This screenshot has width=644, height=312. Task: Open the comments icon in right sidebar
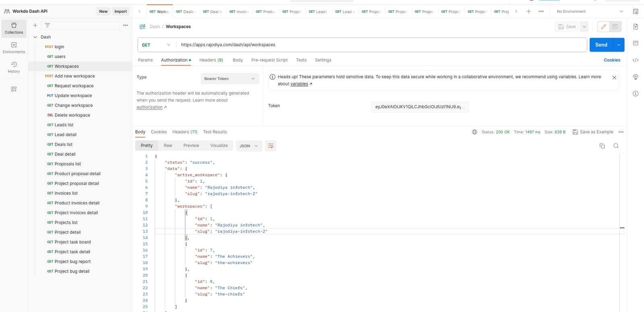click(x=636, y=43)
